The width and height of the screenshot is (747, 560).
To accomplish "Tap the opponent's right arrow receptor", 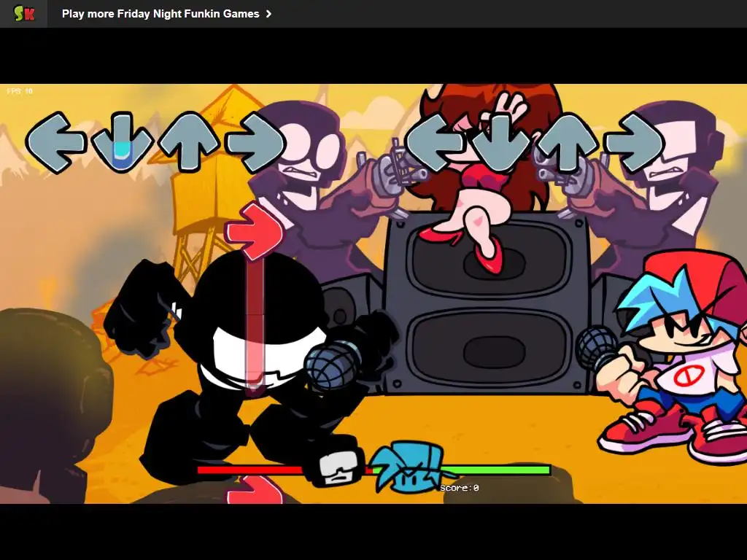I will (x=255, y=142).
